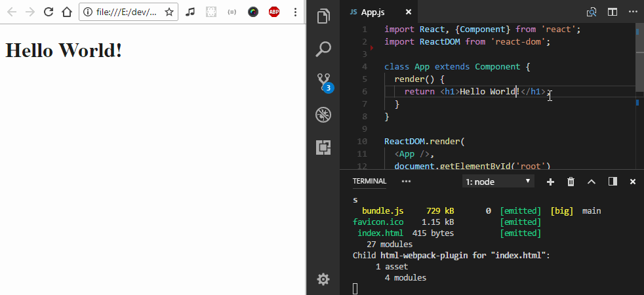Toggle the Adblock Plus extension icon

point(274,12)
